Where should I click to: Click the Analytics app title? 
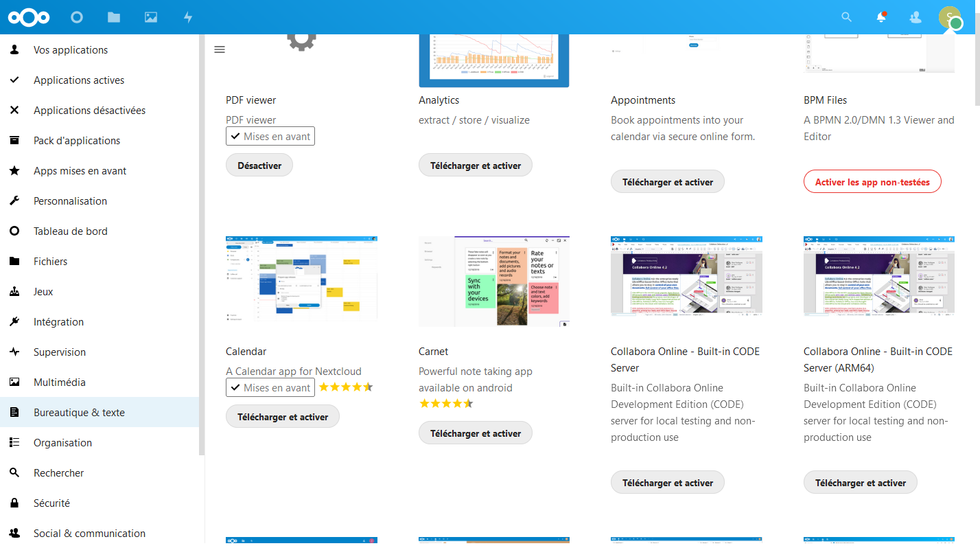tap(439, 100)
